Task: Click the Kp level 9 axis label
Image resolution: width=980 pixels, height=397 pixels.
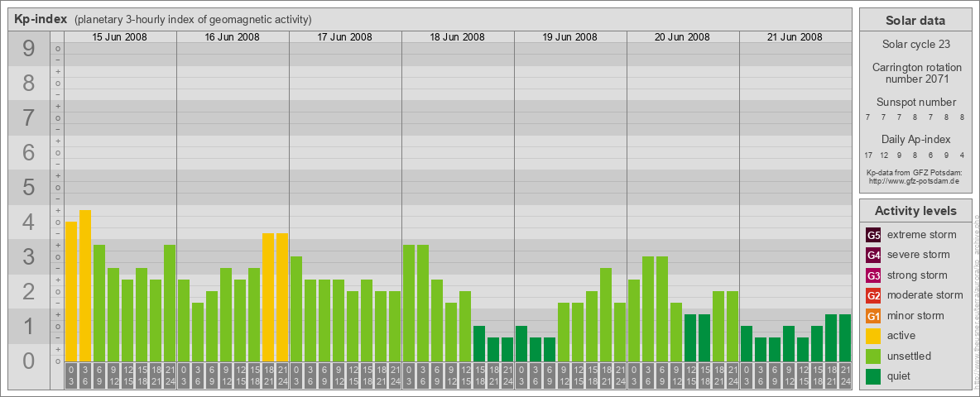Action: pyautogui.click(x=28, y=49)
